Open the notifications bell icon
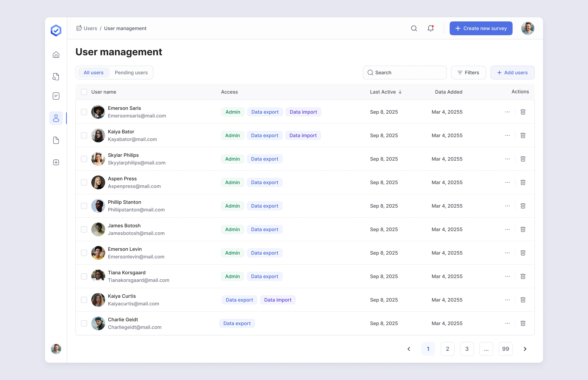588x380 pixels. [x=430, y=28]
